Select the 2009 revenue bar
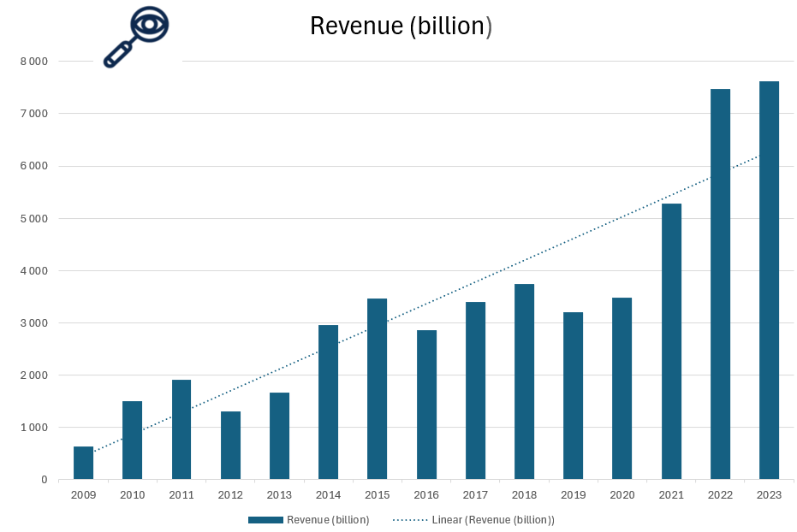 83,463
